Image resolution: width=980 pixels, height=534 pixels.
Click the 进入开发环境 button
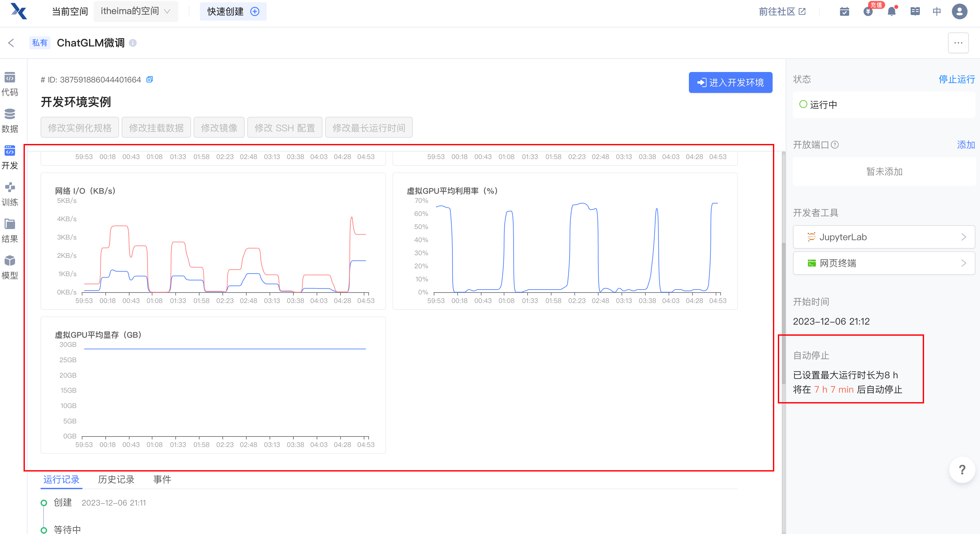pos(730,82)
